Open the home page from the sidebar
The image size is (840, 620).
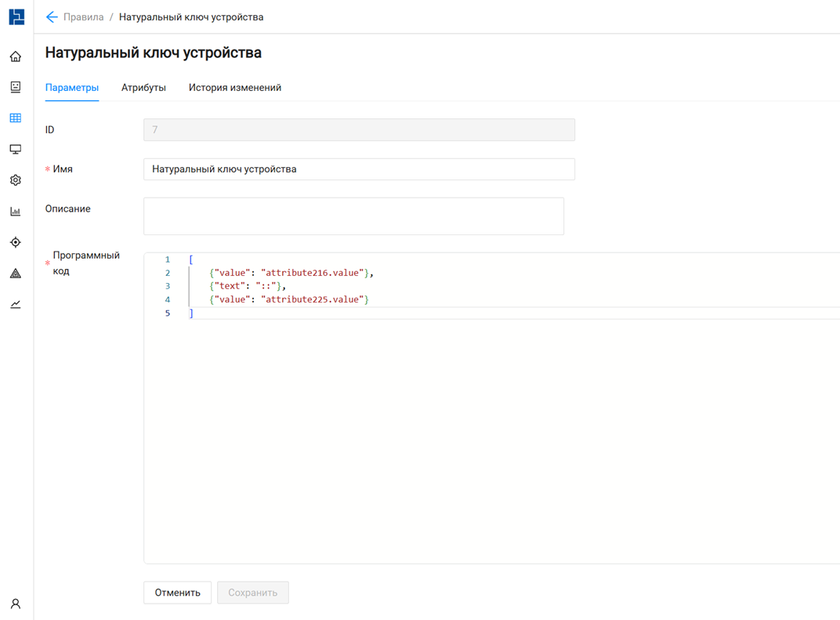(x=16, y=56)
